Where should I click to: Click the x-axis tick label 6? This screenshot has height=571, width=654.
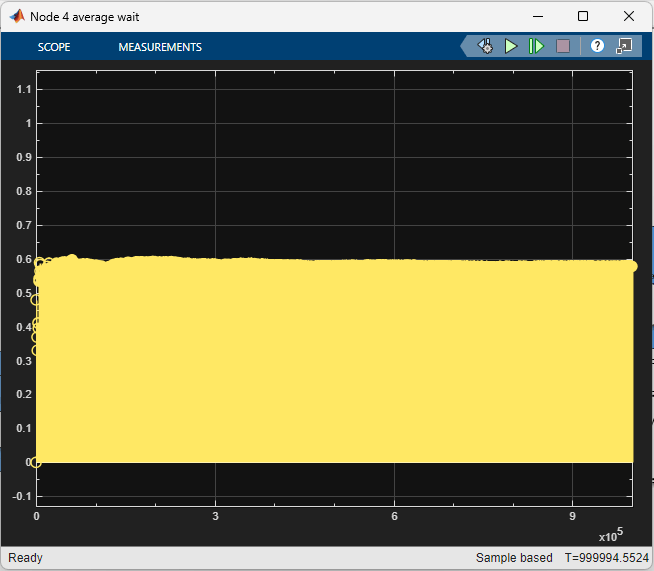click(x=394, y=516)
